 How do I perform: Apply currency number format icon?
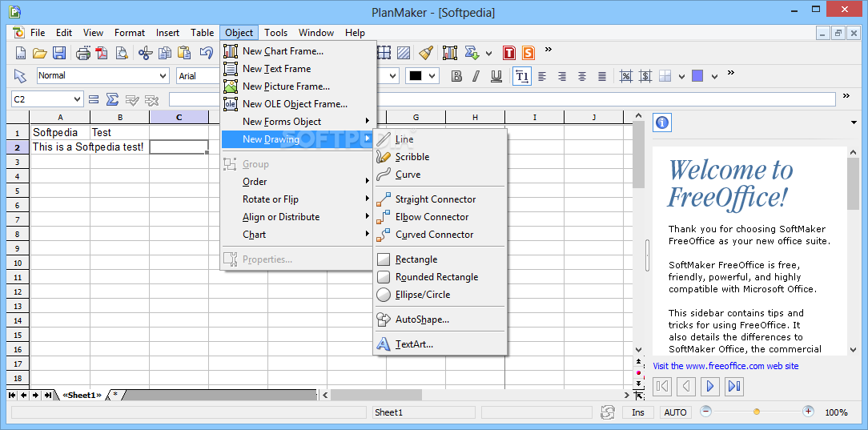(x=645, y=76)
